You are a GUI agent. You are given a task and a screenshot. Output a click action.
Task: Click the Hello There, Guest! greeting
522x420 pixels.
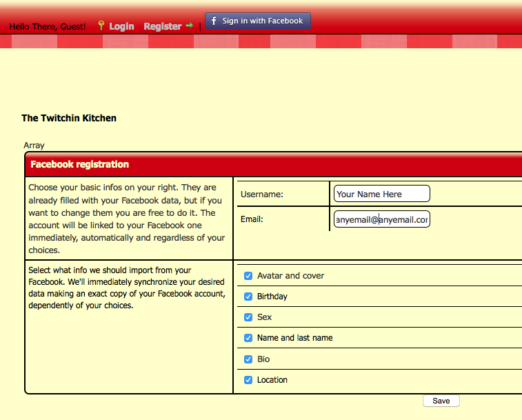48,26
